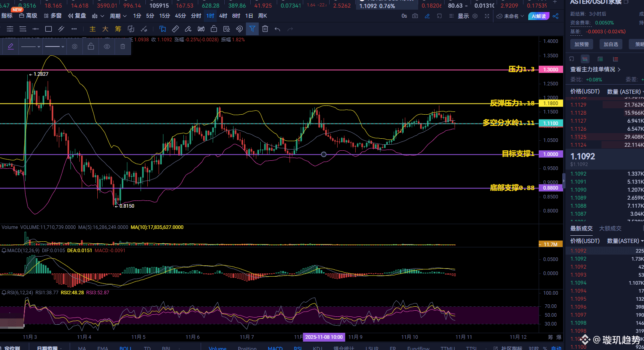The image size is (644, 350).
Task: Toggle the lock-all-drawings icon in toolbar
Action: (214, 29)
